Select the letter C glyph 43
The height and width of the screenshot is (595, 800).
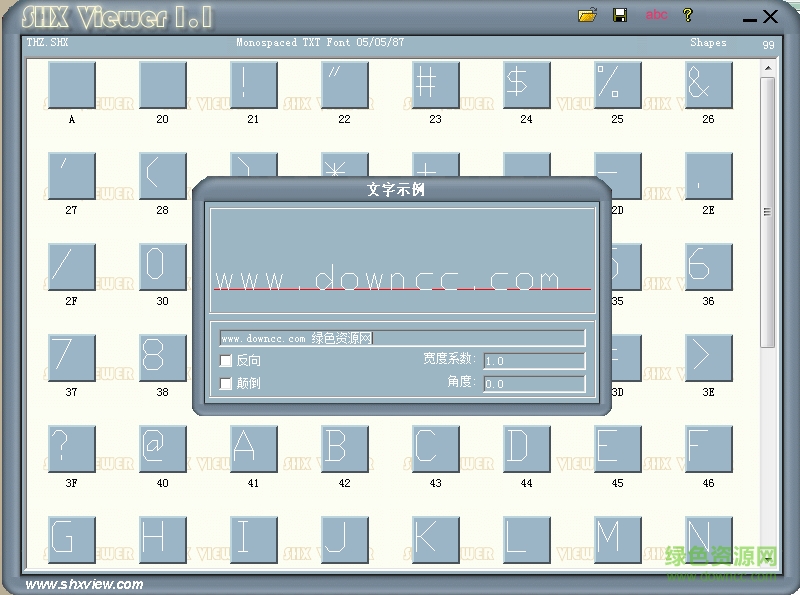pyautogui.click(x=436, y=449)
